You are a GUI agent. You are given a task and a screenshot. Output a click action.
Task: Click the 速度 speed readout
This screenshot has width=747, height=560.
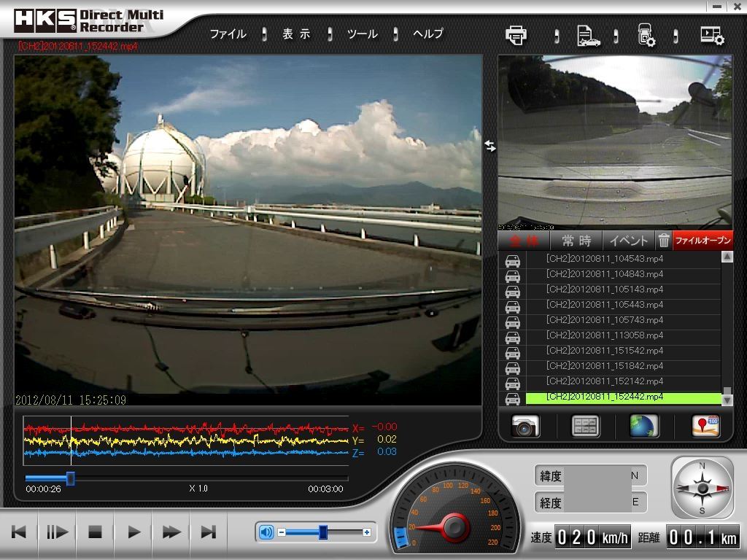(x=592, y=537)
